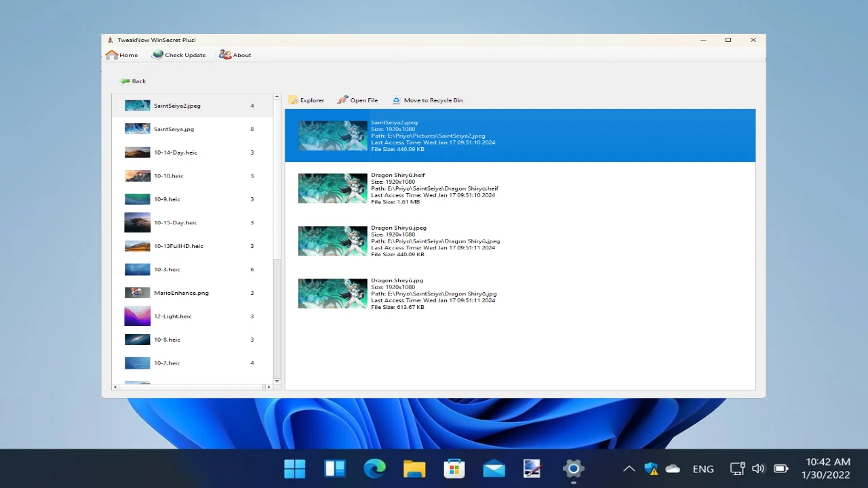
Task: Click the battery tray icon
Action: (x=781, y=468)
